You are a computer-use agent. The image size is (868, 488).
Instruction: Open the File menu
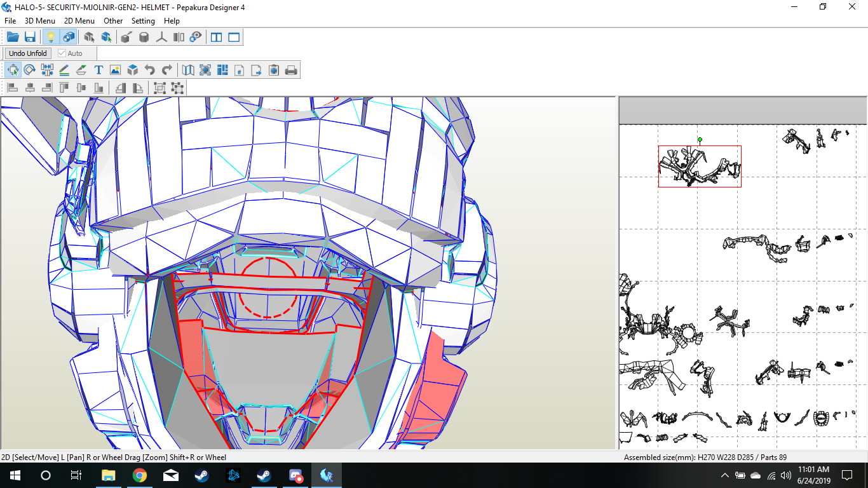click(x=10, y=21)
